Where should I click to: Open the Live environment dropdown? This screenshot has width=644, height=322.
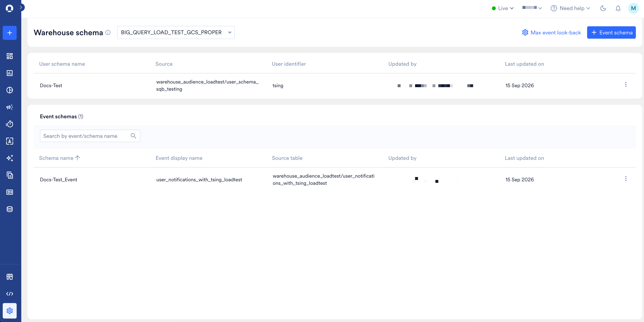point(503,8)
